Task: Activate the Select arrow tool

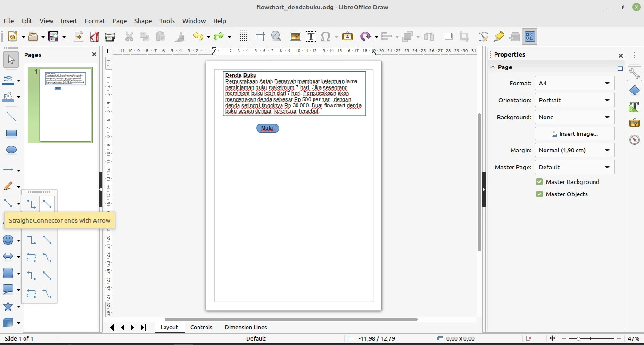Action: (x=11, y=59)
